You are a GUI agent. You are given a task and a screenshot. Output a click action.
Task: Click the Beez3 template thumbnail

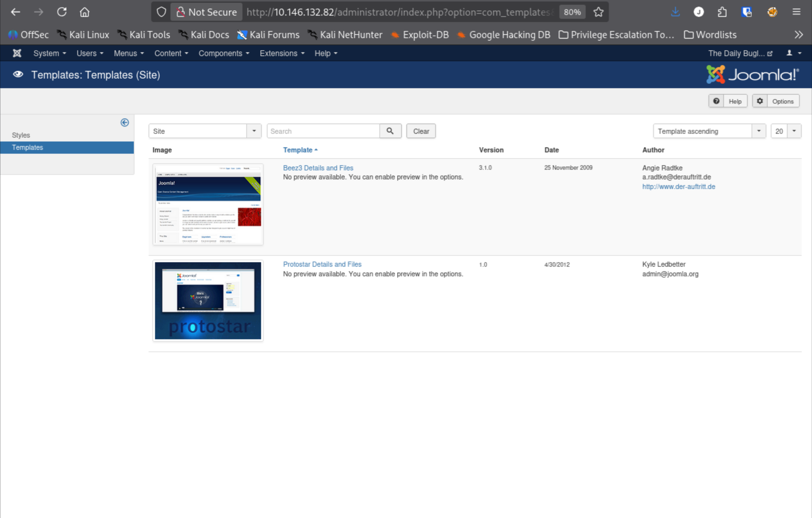coord(208,204)
